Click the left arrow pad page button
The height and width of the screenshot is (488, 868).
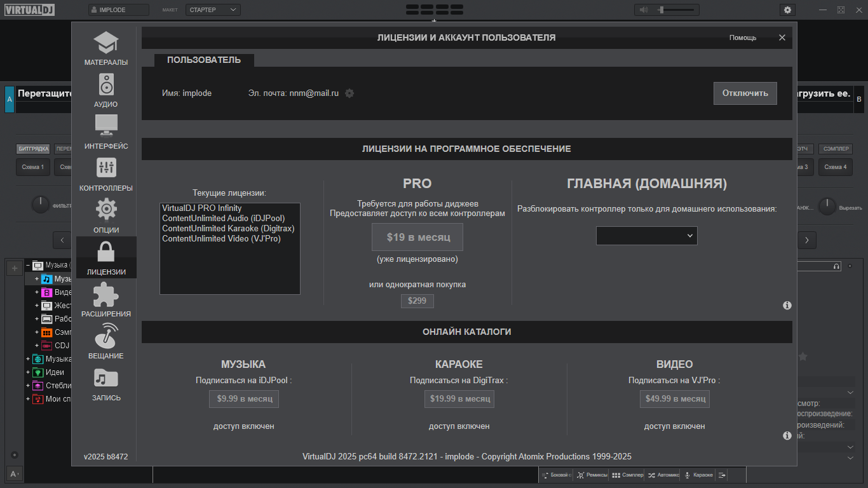[62, 240]
